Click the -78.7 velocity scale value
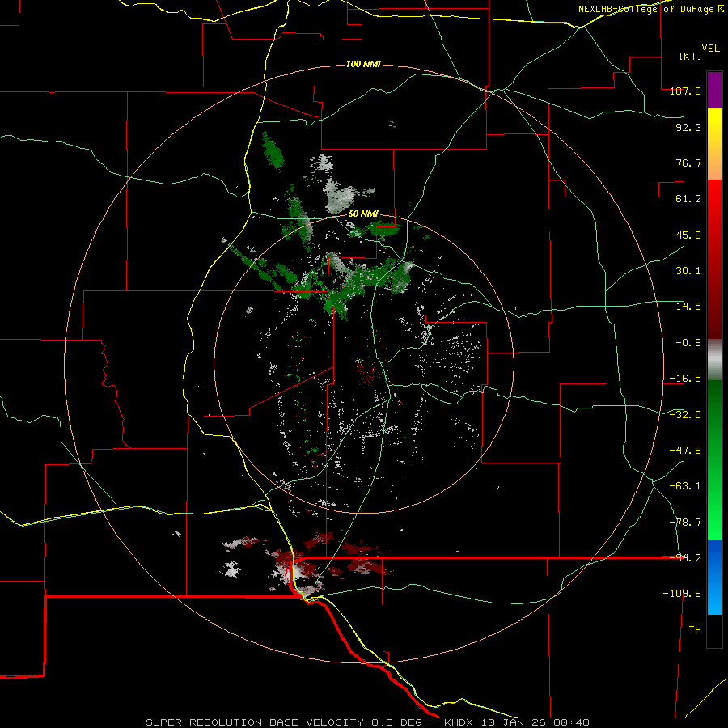The height and width of the screenshot is (728, 728). pyautogui.click(x=685, y=523)
